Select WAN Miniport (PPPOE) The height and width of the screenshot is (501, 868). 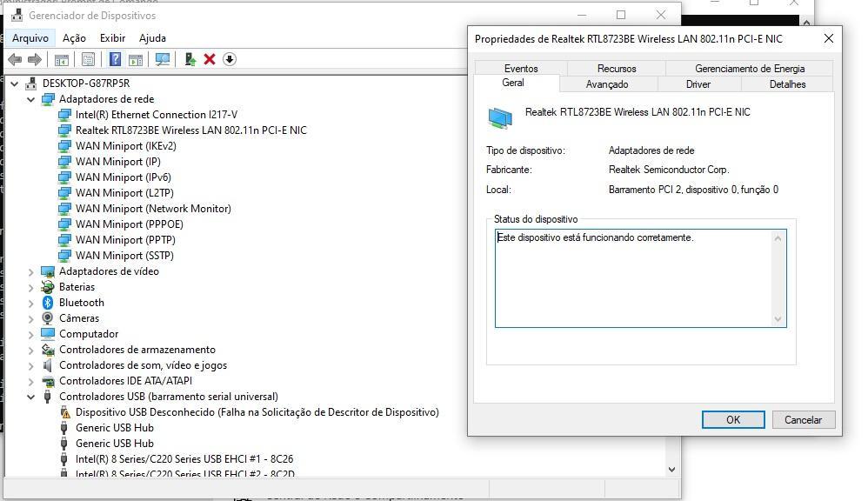coord(130,224)
